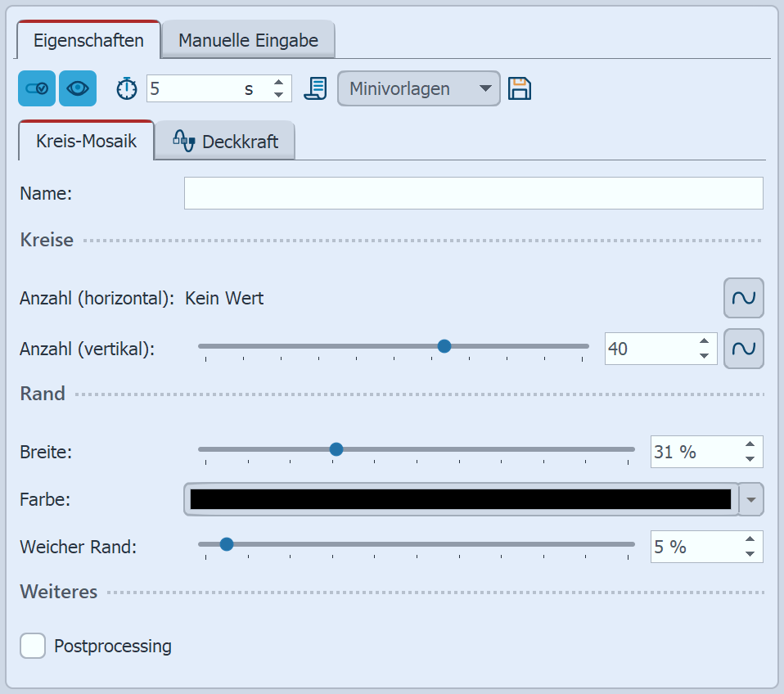
Task: Click the Minivorlagen script icon
Action: [x=315, y=88]
